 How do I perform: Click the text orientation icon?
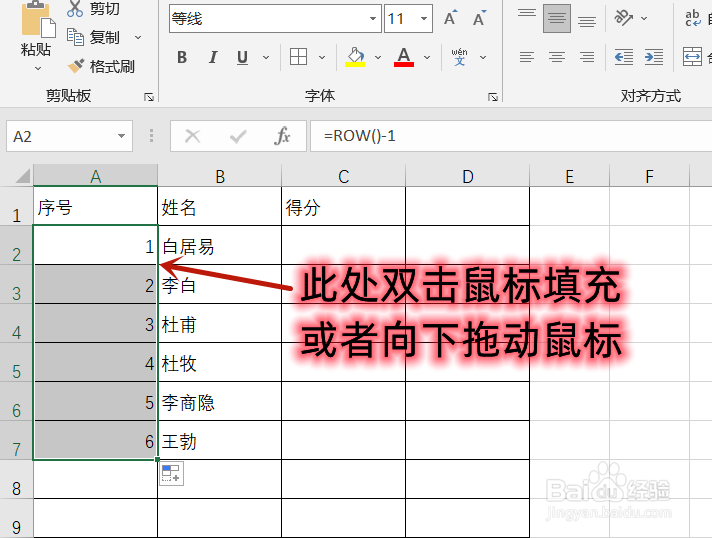pos(624,18)
